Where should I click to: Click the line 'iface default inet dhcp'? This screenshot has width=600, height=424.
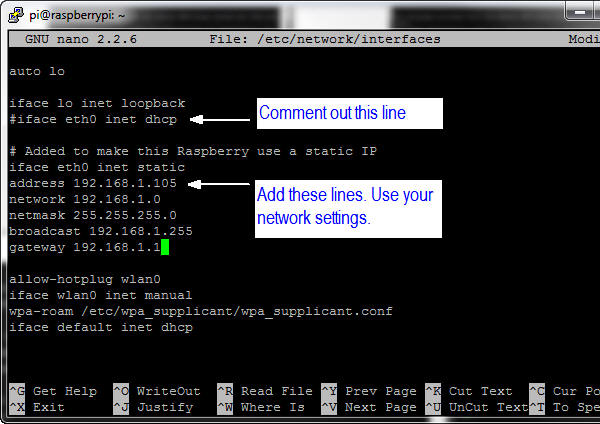tap(101, 328)
